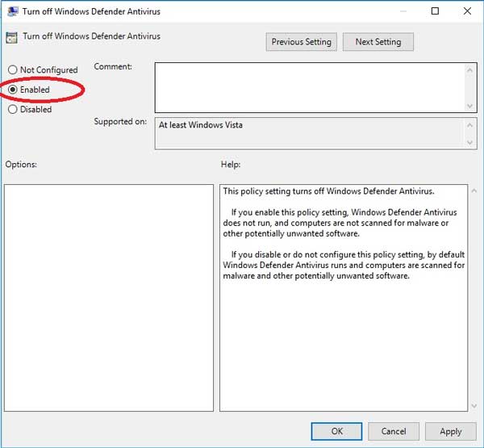This screenshot has height=448, width=484.
Task: Open the Next Setting
Action: click(378, 42)
